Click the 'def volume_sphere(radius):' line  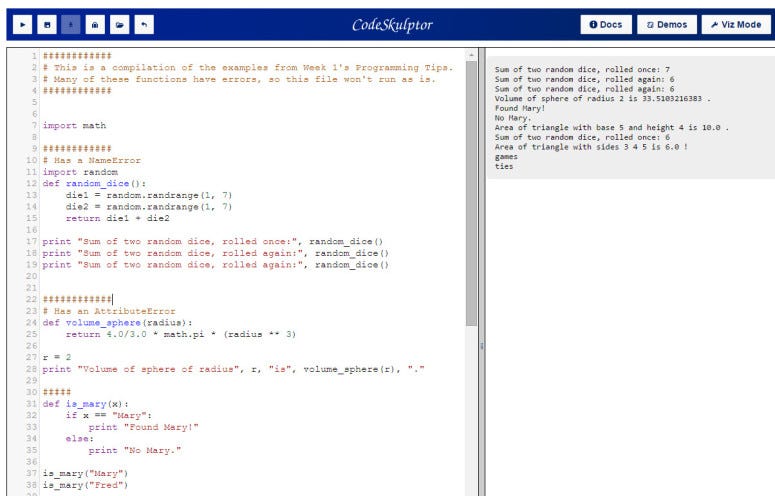(118, 323)
